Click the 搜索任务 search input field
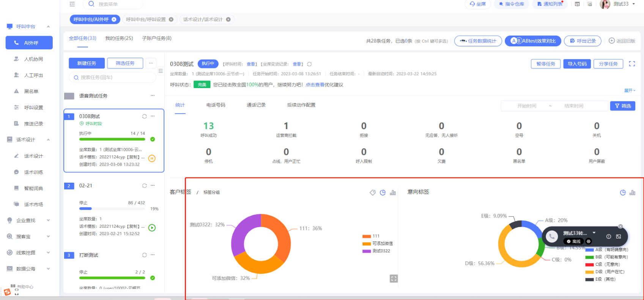The height and width of the screenshot is (300, 644). (114, 77)
